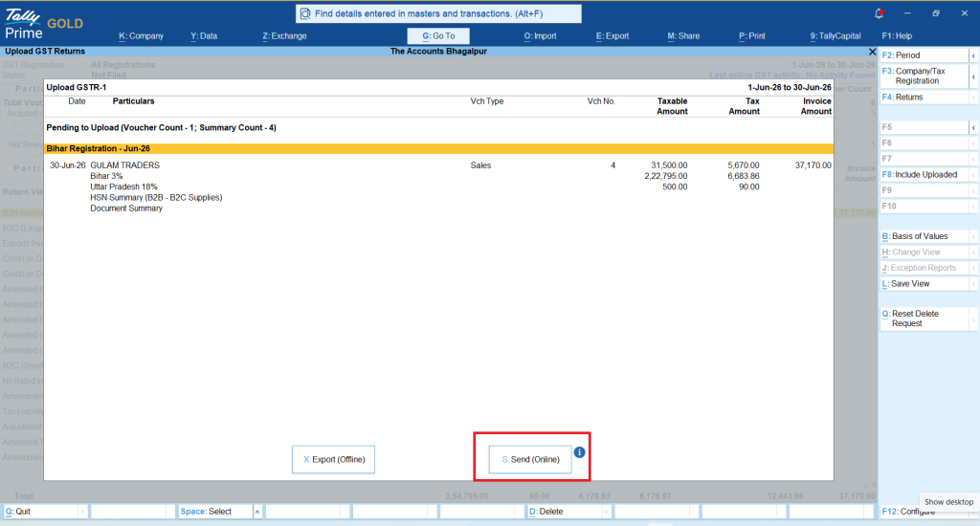980x526 pixels.
Task: Click the Send (Online) button
Action: (530, 459)
